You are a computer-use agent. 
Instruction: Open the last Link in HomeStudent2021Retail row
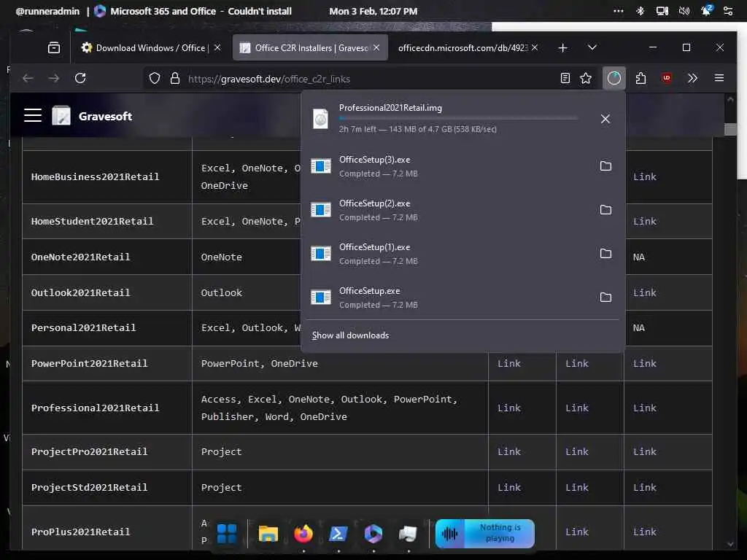point(645,222)
